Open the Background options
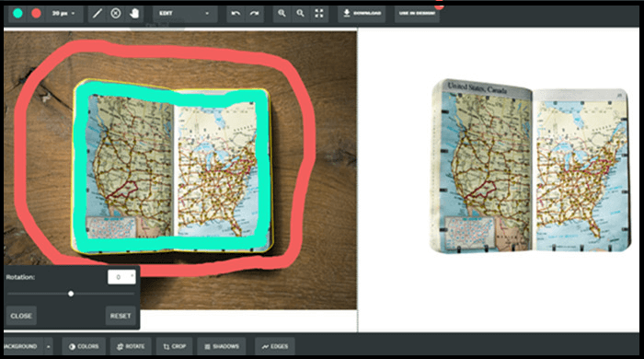 coord(22,347)
